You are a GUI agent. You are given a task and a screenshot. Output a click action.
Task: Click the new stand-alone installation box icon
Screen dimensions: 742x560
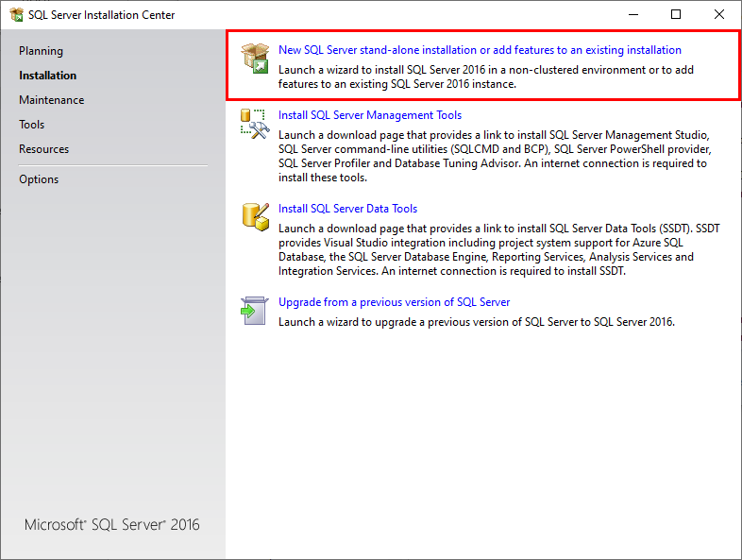[x=255, y=58]
